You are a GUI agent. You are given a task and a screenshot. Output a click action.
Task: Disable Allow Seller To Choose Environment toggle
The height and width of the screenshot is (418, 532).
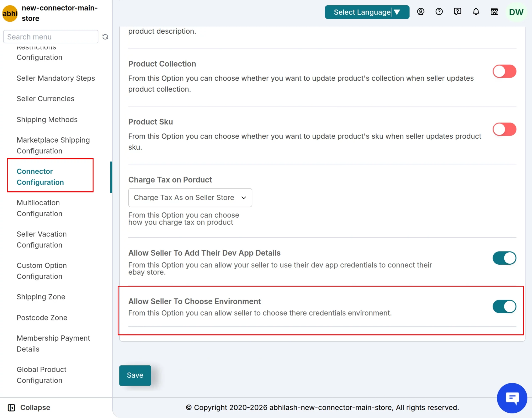[504, 306]
